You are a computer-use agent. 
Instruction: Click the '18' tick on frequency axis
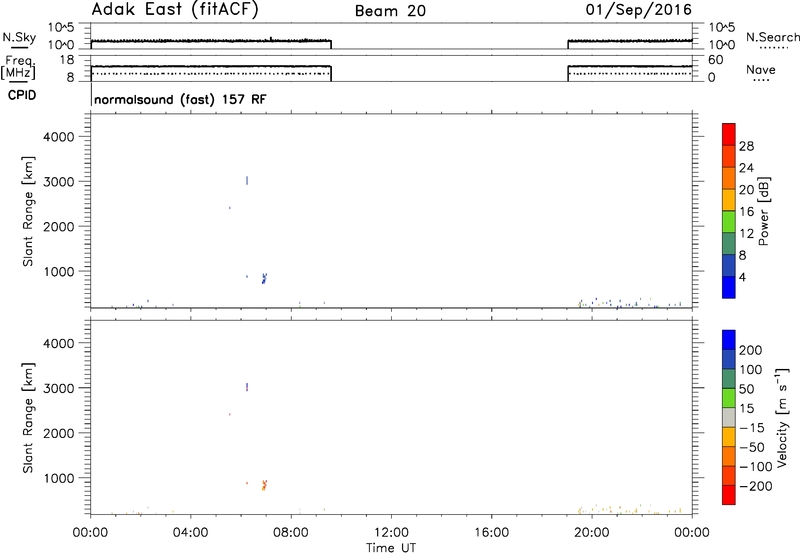67,60
